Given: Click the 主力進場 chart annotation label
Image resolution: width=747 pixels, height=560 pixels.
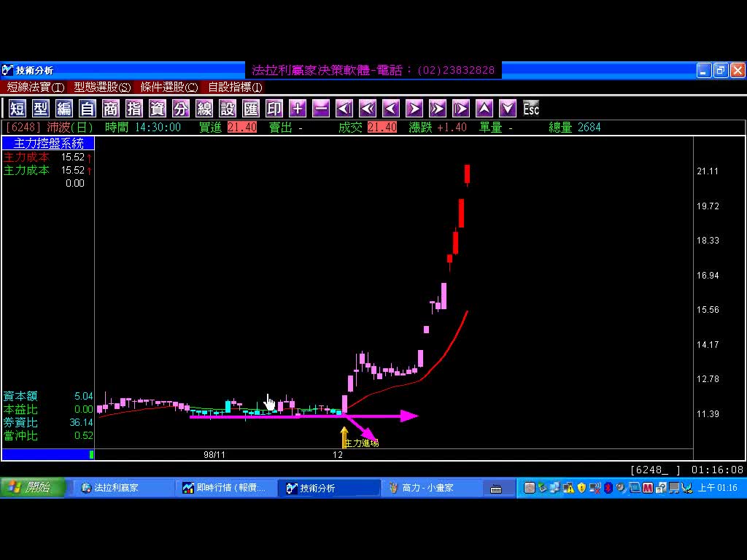Looking at the screenshot, I should [x=362, y=443].
